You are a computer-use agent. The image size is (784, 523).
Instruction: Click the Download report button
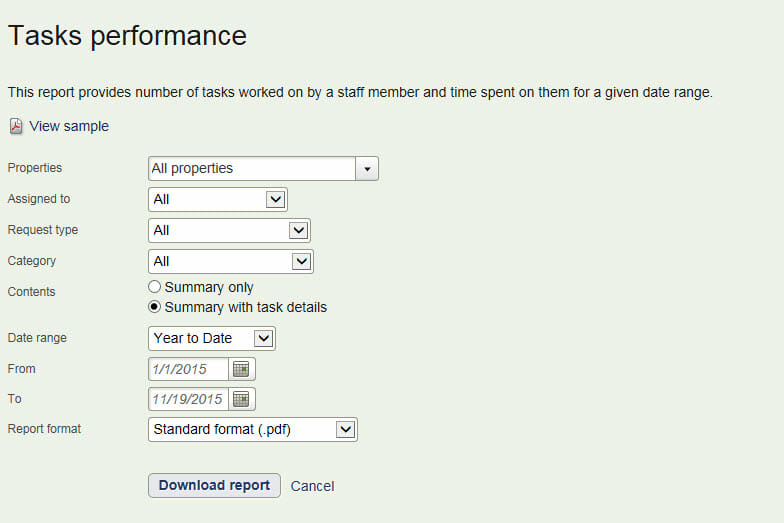click(214, 486)
